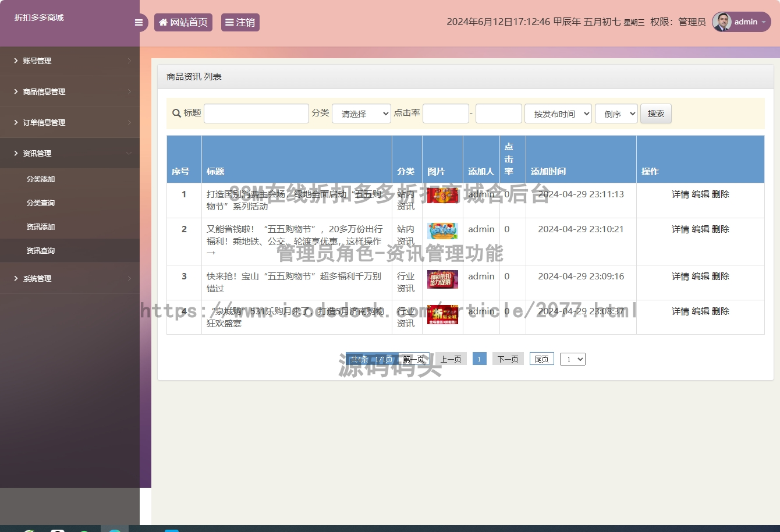View 详情 for row 4 news item
780x532 pixels.
(680, 311)
